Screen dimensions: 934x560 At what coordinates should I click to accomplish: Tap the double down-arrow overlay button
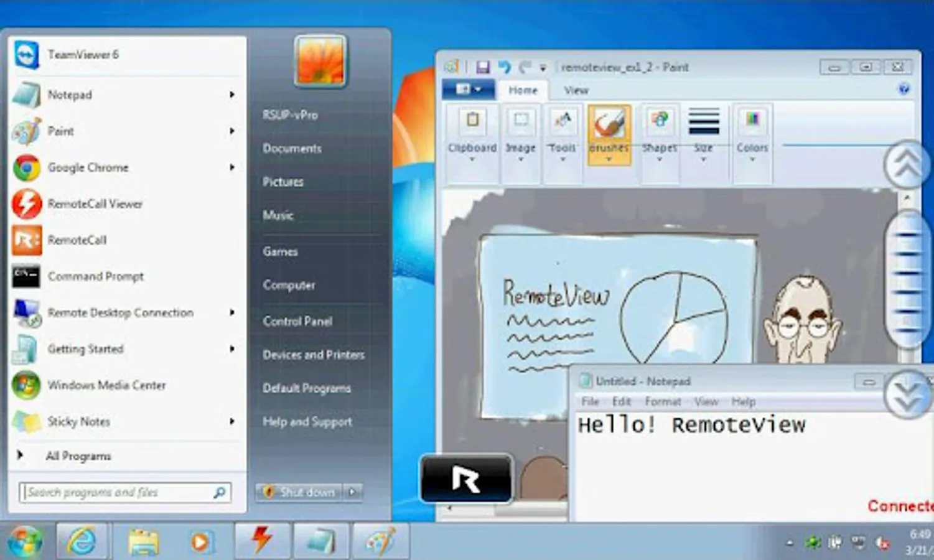pyautogui.click(x=907, y=393)
